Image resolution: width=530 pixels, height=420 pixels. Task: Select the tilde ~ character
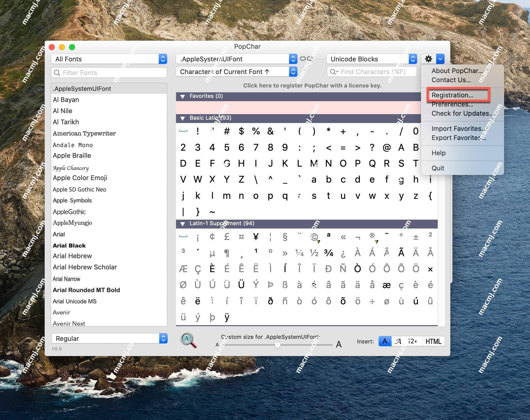pos(212,212)
